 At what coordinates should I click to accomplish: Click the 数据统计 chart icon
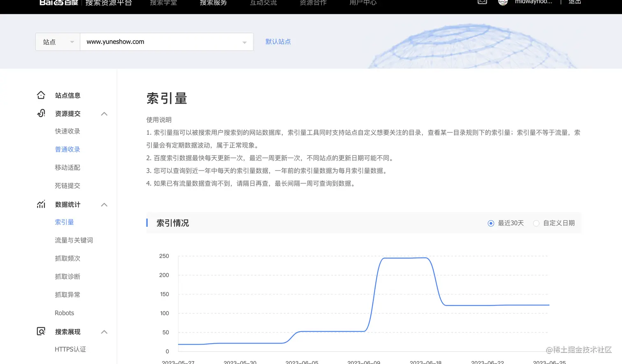click(x=41, y=204)
